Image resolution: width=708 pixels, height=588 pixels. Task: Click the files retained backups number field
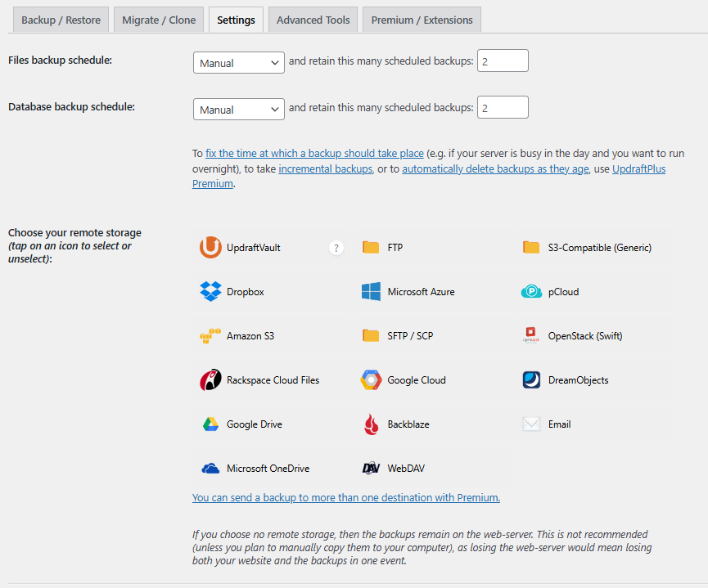(x=503, y=61)
